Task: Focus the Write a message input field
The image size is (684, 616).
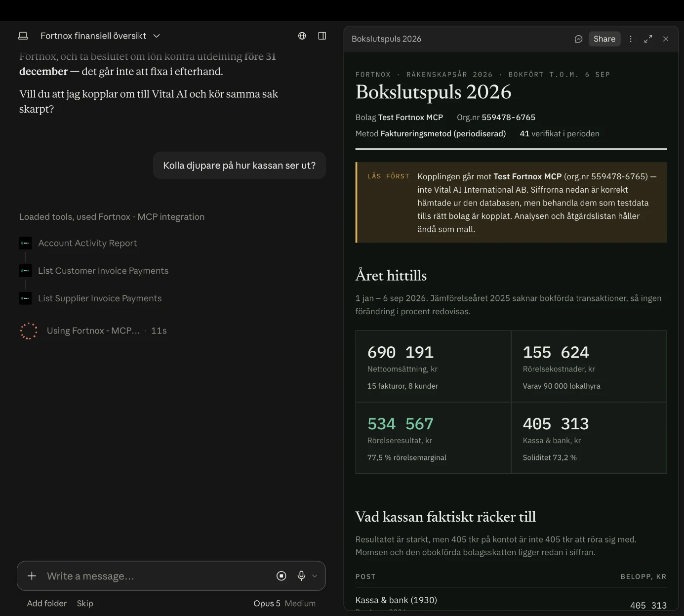Action: (x=158, y=576)
